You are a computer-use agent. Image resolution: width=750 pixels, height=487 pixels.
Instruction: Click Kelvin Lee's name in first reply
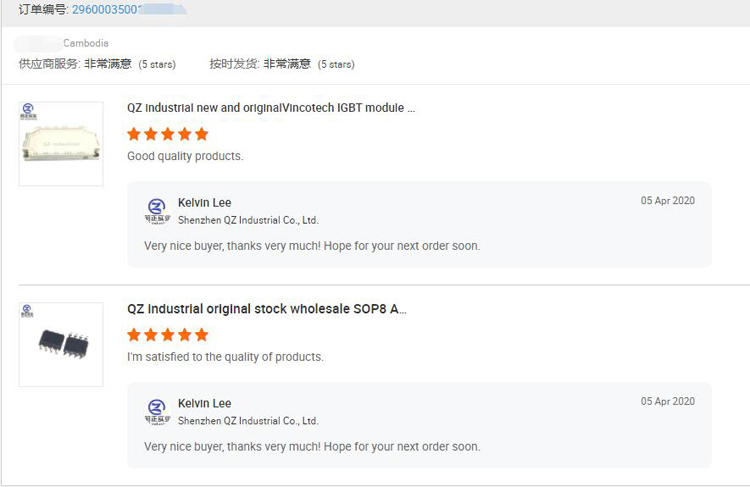(204, 203)
